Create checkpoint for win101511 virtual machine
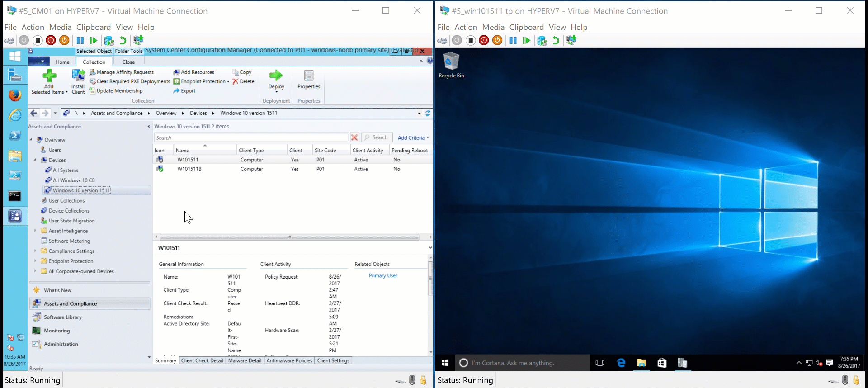This screenshot has width=868, height=388. pos(542,41)
